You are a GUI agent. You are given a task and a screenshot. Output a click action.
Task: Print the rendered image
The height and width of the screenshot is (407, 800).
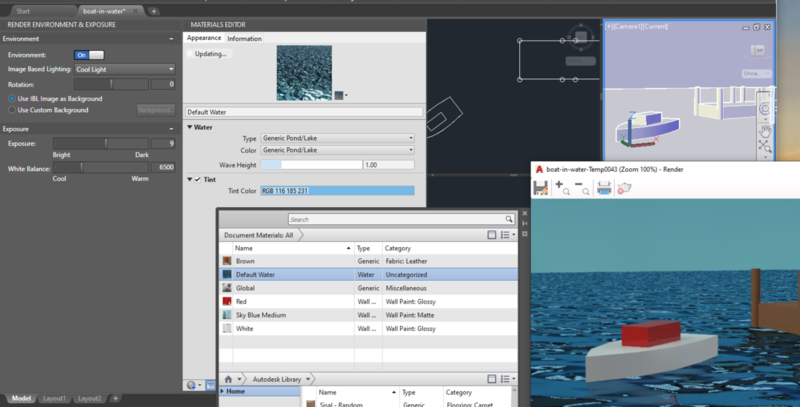(604, 189)
